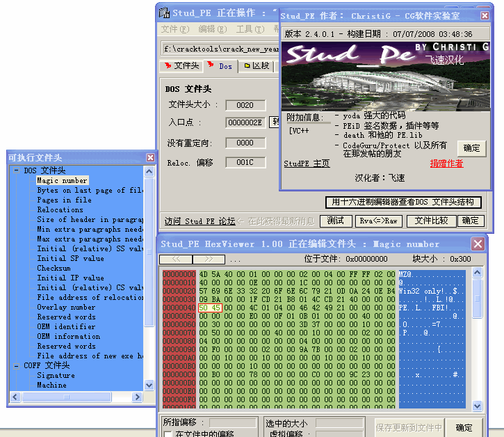Click the 所指偏移 input field

[233, 422]
